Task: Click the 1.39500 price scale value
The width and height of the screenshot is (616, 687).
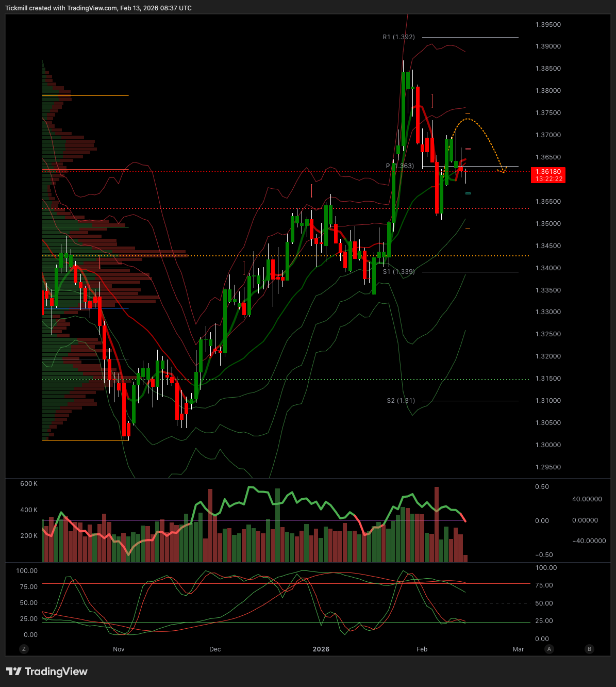Action: pos(548,25)
